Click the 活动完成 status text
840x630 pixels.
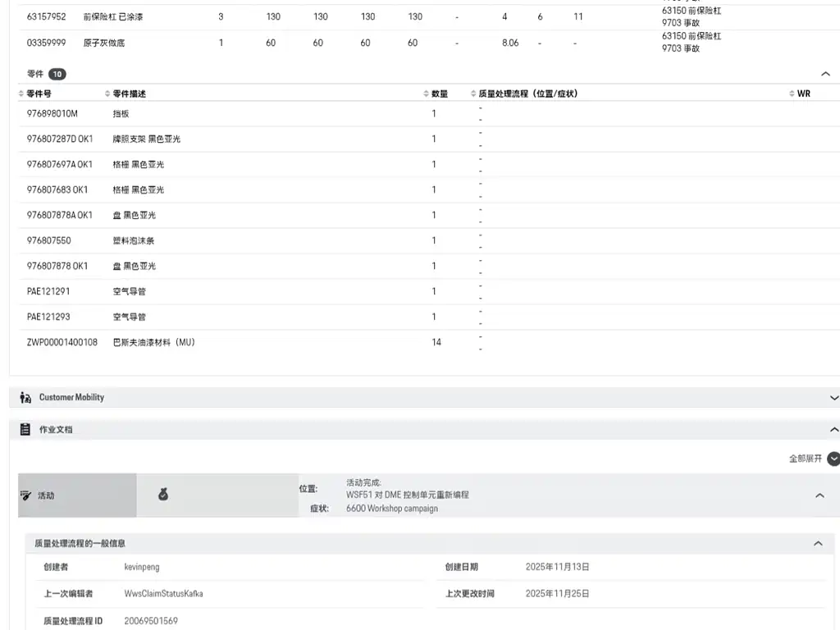pos(363,482)
